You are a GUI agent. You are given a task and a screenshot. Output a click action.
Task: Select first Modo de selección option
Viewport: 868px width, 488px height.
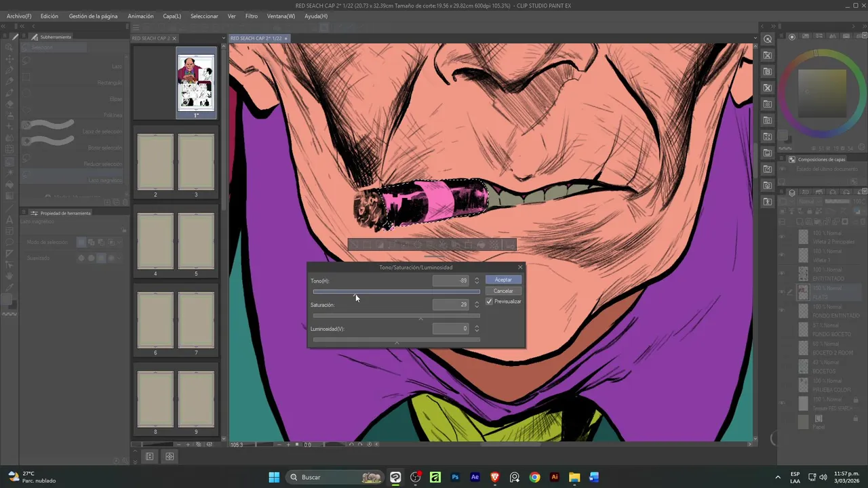pos(81,242)
